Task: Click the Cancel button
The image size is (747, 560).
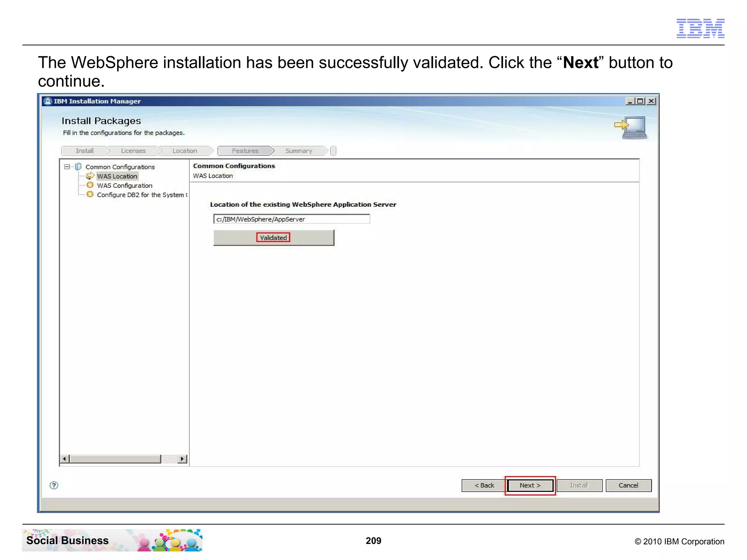Action: (628, 485)
